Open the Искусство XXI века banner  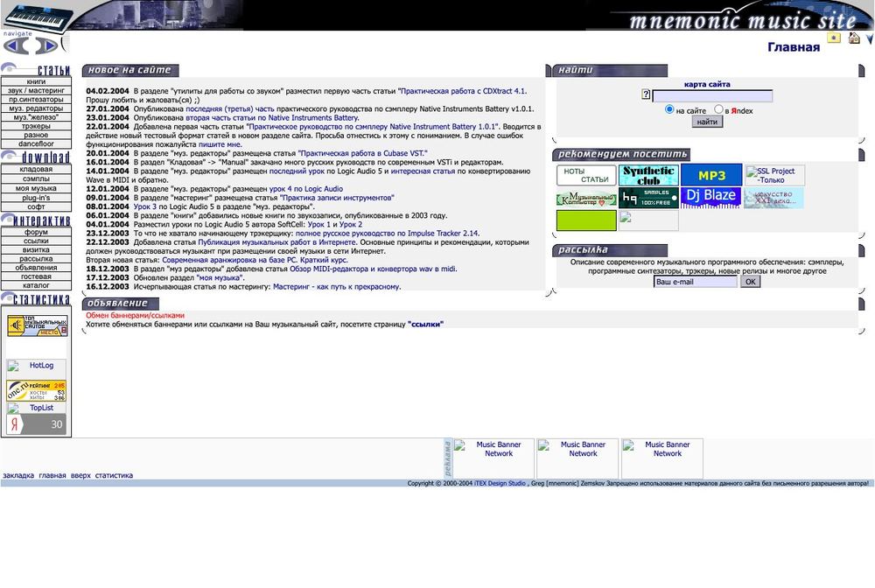point(774,198)
